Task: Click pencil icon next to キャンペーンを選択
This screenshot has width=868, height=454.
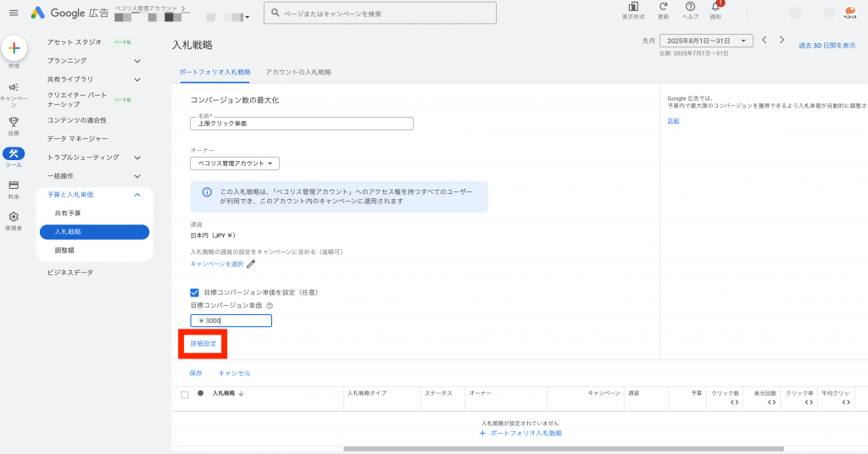Action: (x=251, y=264)
